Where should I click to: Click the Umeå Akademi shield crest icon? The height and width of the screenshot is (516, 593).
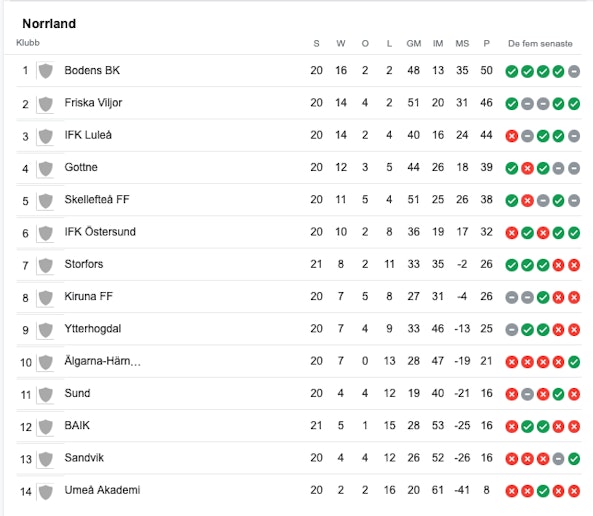(x=46, y=492)
